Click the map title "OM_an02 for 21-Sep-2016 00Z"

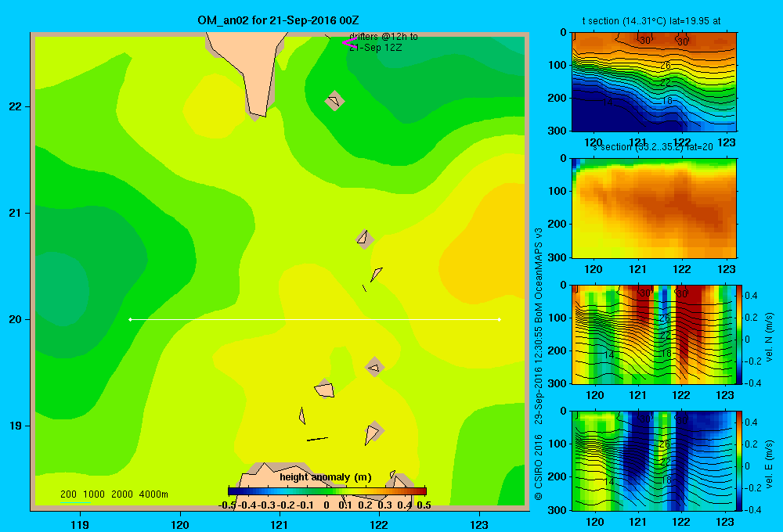pos(278,20)
